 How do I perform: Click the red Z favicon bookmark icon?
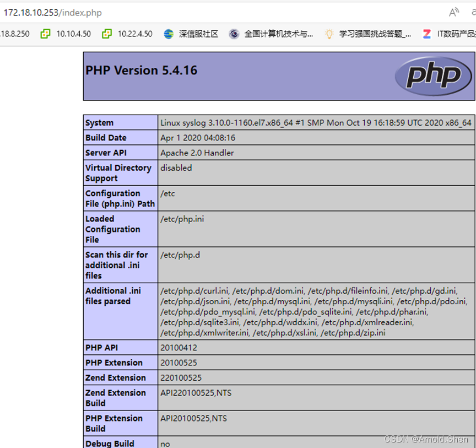[x=427, y=34]
